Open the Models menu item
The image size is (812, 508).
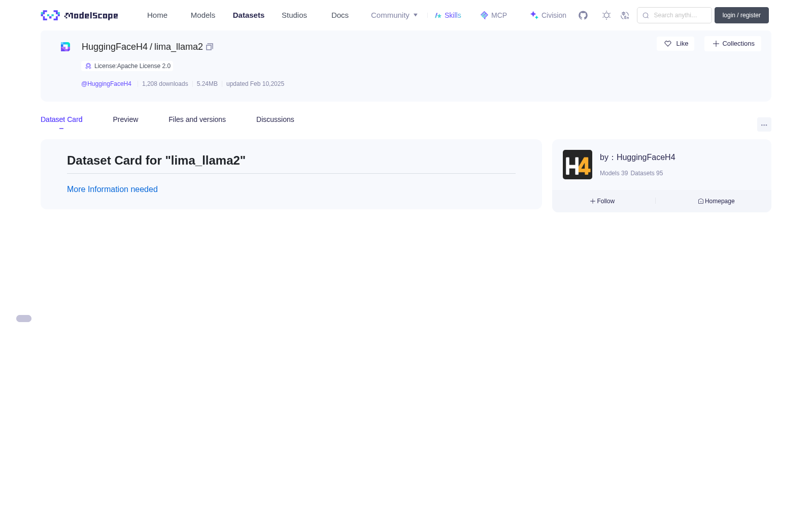click(203, 15)
